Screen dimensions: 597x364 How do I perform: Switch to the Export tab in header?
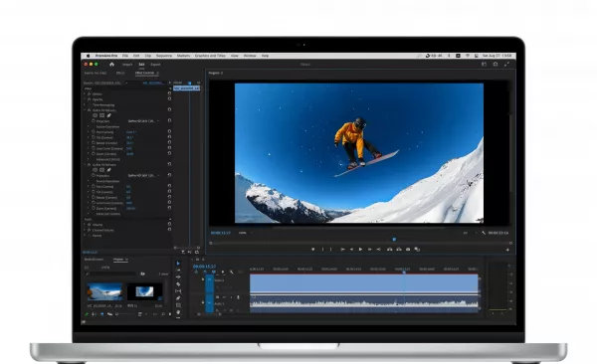click(155, 65)
